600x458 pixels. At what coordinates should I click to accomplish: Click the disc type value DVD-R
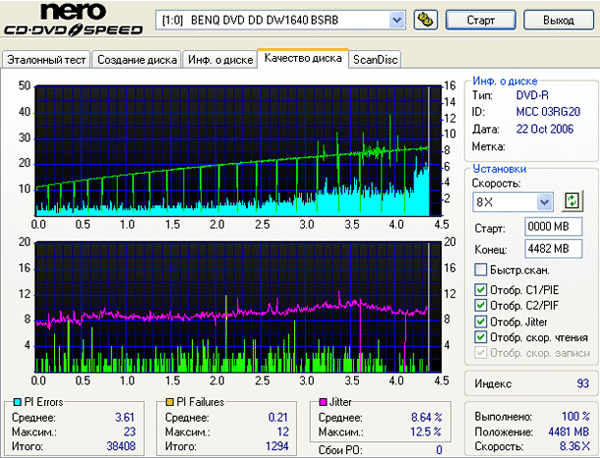click(532, 95)
